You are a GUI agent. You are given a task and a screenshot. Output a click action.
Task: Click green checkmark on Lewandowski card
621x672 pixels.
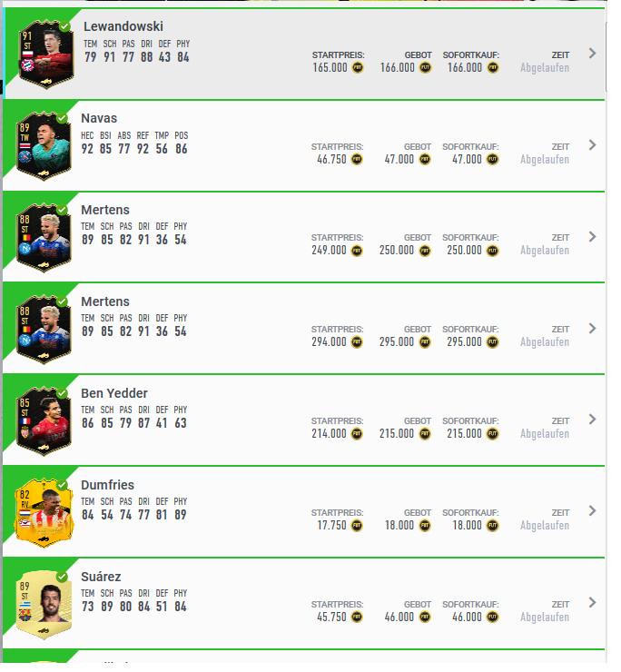[x=64, y=26]
